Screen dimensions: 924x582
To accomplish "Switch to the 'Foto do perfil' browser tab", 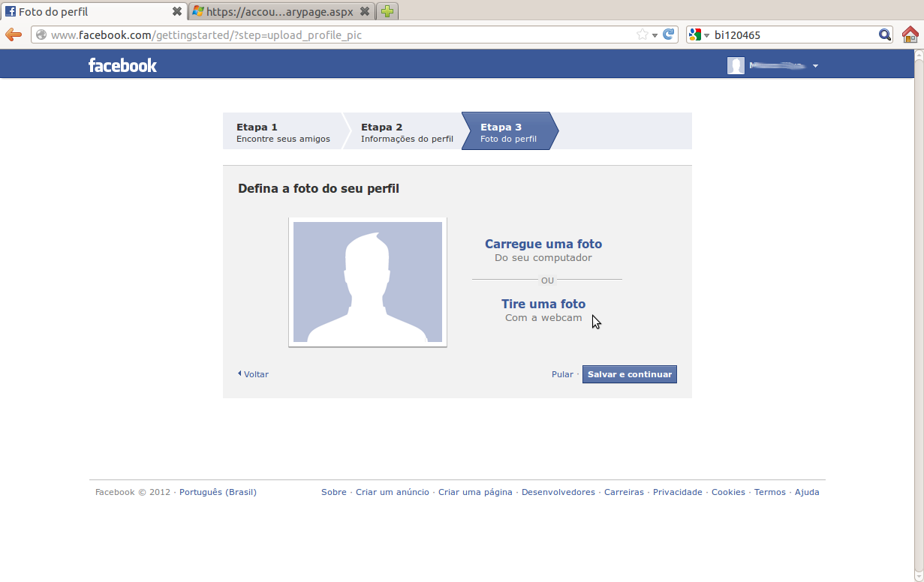I will pos(94,11).
